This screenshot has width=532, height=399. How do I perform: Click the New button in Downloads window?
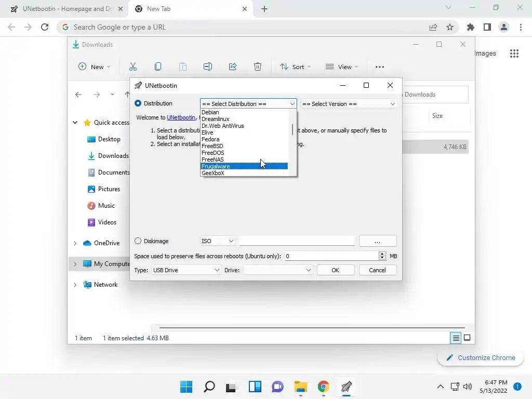[x=95, y=67]
